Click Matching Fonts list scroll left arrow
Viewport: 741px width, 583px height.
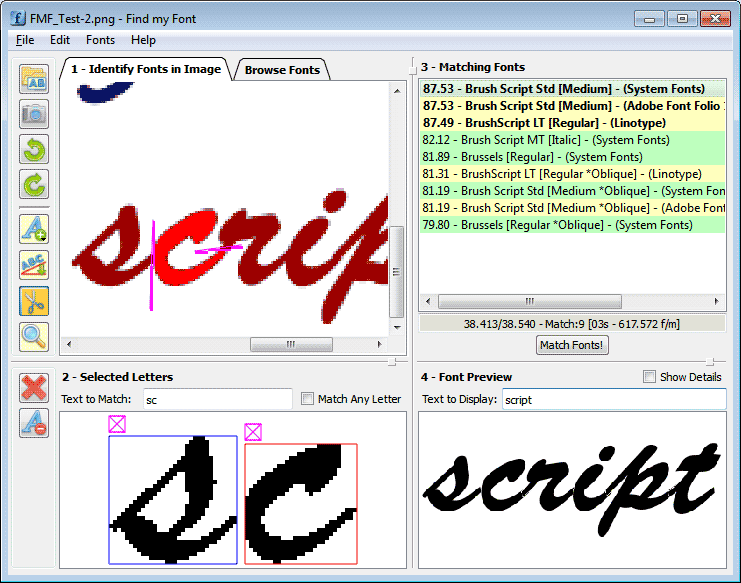[x=428, y=301]
